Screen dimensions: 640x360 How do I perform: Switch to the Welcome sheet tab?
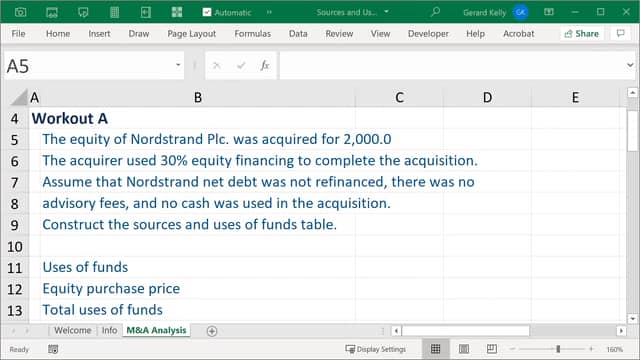(73, 330)
